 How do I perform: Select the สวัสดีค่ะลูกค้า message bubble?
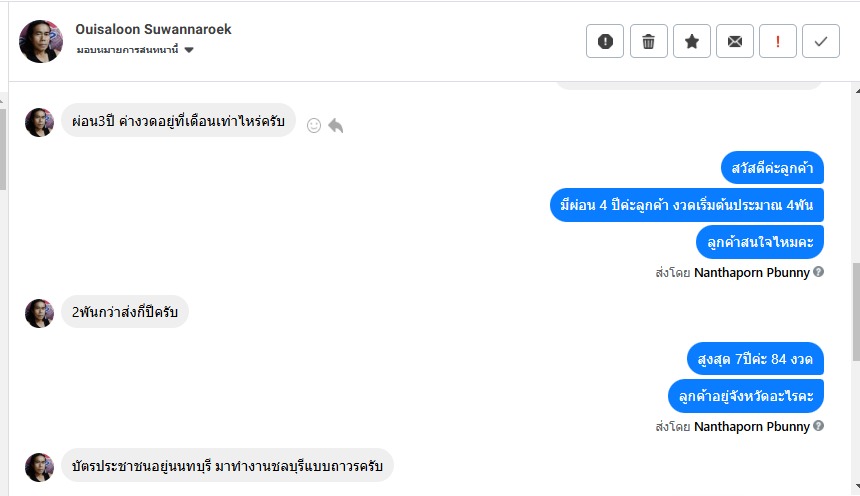772,168
